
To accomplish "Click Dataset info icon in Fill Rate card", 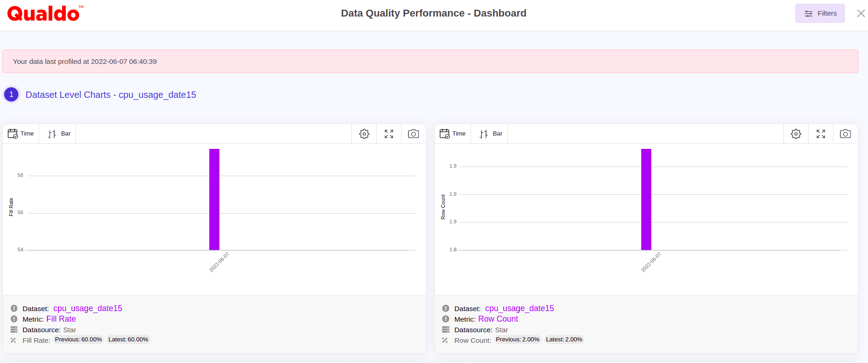I will pyautogui.click(x=14, y=308).
